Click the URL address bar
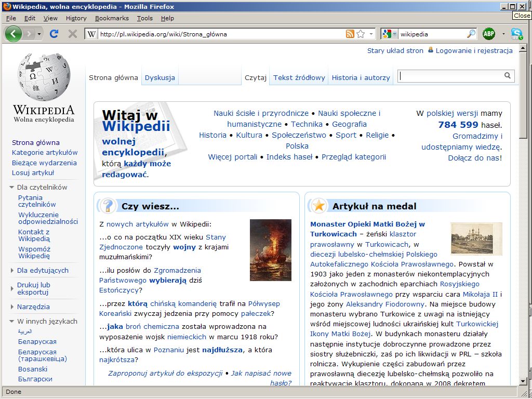This screenshot has width=532, height=399. [x=220, y=34]
